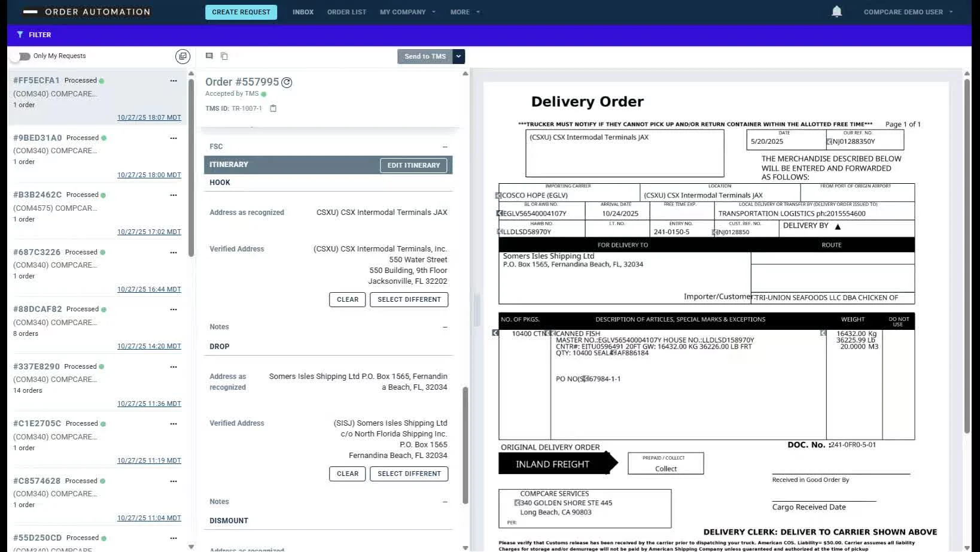Open timestamp link 10/27/25 11:36 MDT
This screenshot has width=980, height=552.
(x=149, y=404)
